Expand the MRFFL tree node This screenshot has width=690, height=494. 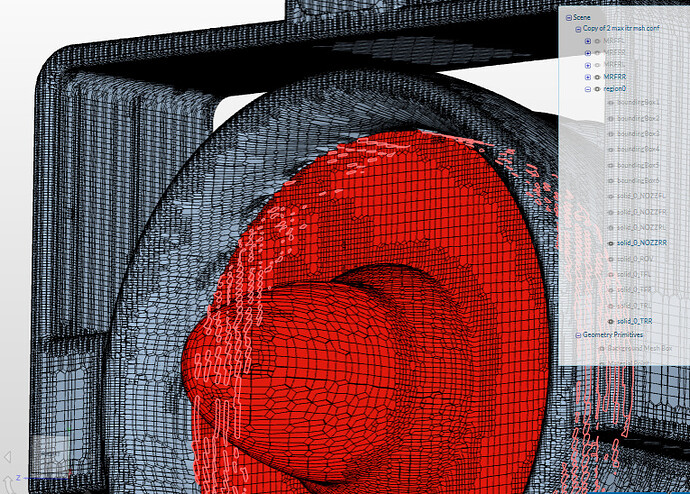(588, 41)
